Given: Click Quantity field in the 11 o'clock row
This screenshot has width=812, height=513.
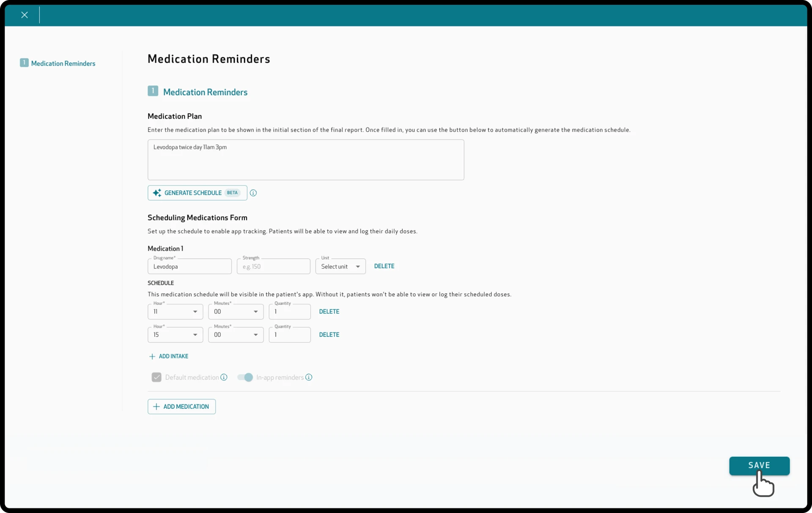Looking at the screenshot, I should 290,312.
